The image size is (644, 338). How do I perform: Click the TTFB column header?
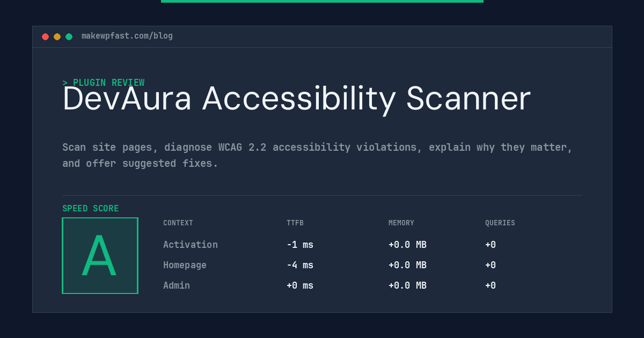295,223
